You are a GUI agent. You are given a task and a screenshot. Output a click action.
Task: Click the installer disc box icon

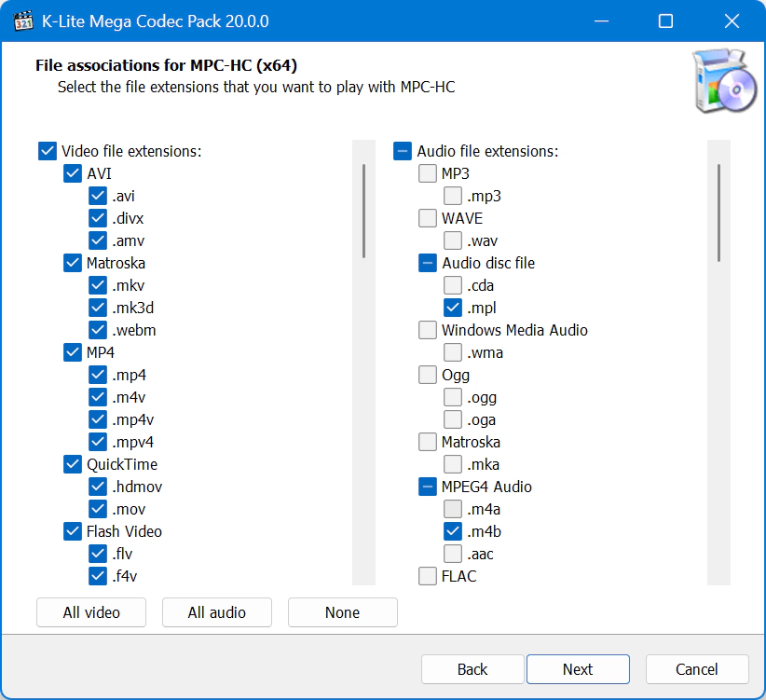click(725, 81)
